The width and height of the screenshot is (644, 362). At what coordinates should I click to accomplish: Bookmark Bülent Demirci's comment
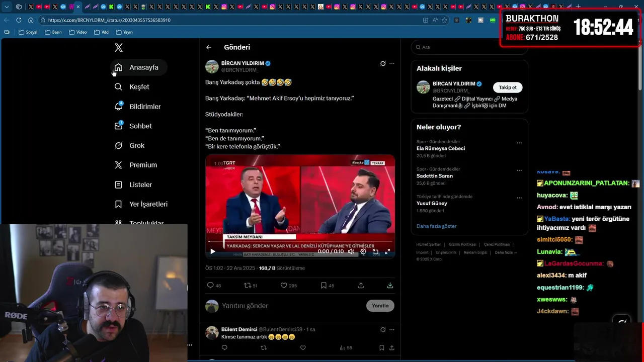pos(382,347)
